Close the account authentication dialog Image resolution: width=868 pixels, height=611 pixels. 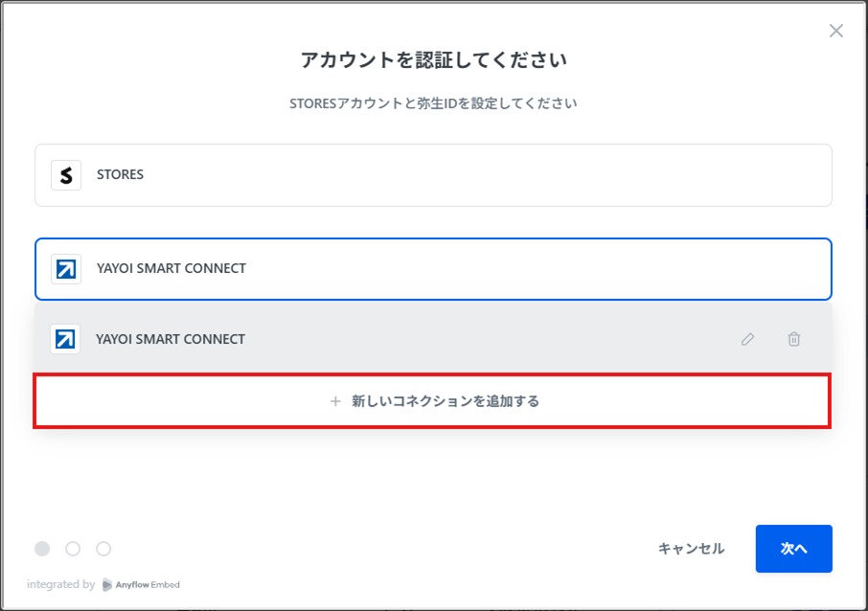tap(835, 31)
